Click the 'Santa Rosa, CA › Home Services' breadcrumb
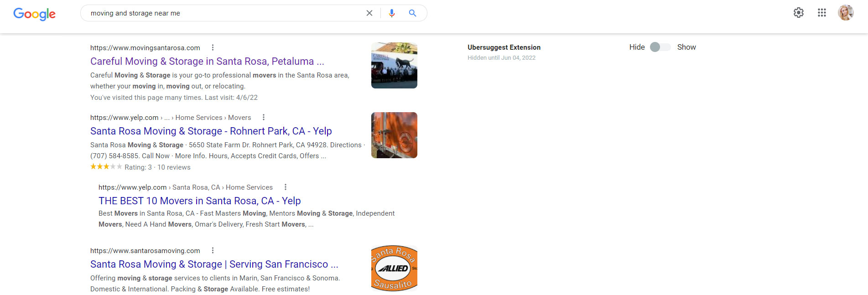The image size is (868, 295). coord(223,187)
